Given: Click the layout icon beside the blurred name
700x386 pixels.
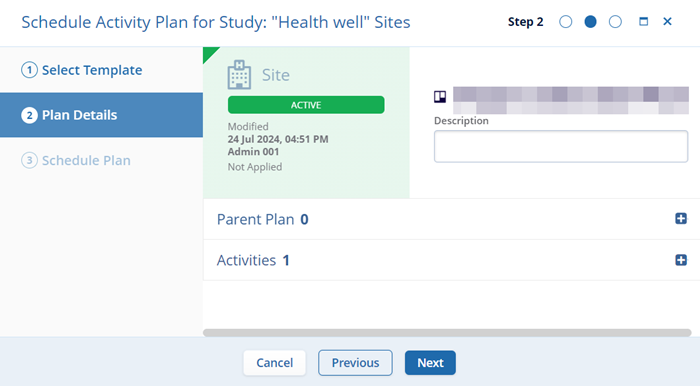Looking at the screenshot, I should [x=440, y=97].
